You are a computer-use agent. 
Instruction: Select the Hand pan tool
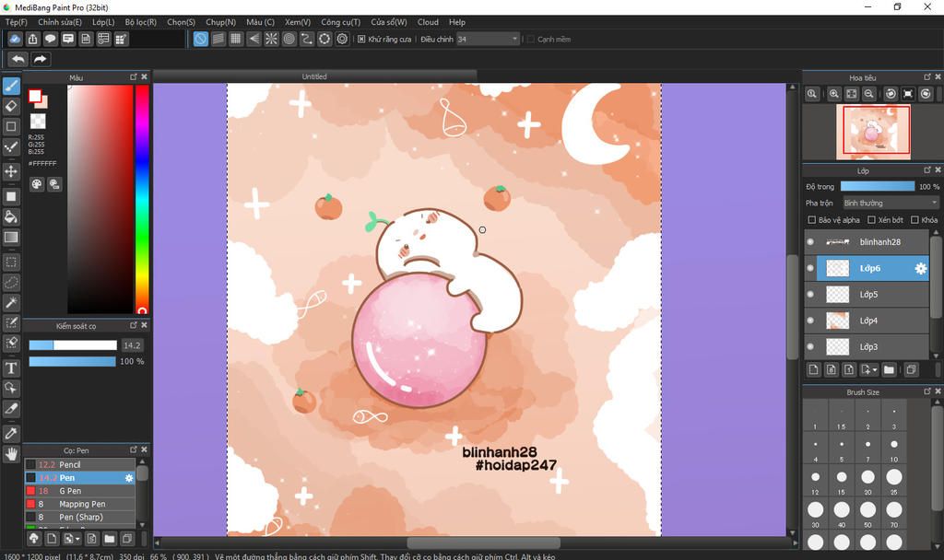pos(11,453)
